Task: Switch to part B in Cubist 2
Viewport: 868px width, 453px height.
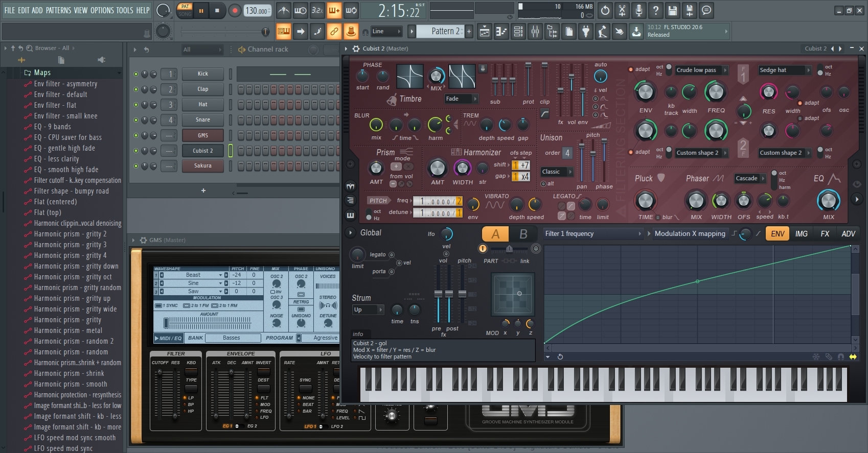Action: tap(523, 234)
